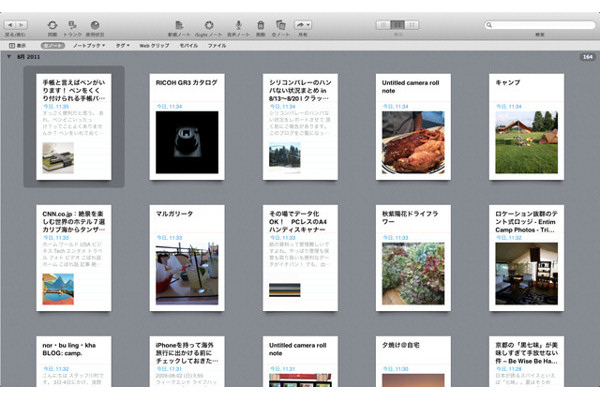600x400 pixels.
Task: Start an audio note with microphone icon
Action: pos(238,24)
